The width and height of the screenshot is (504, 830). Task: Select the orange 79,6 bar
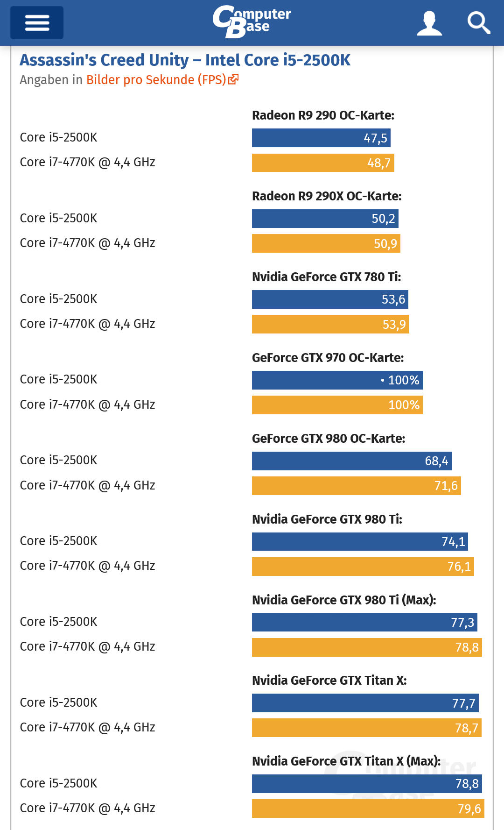(x=368, y=809)
